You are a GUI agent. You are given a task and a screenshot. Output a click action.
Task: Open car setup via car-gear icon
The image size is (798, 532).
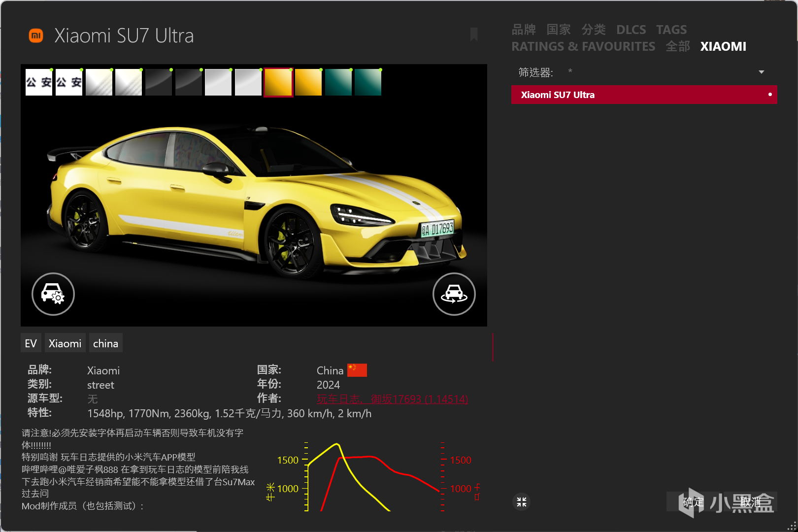coord(53,294)
